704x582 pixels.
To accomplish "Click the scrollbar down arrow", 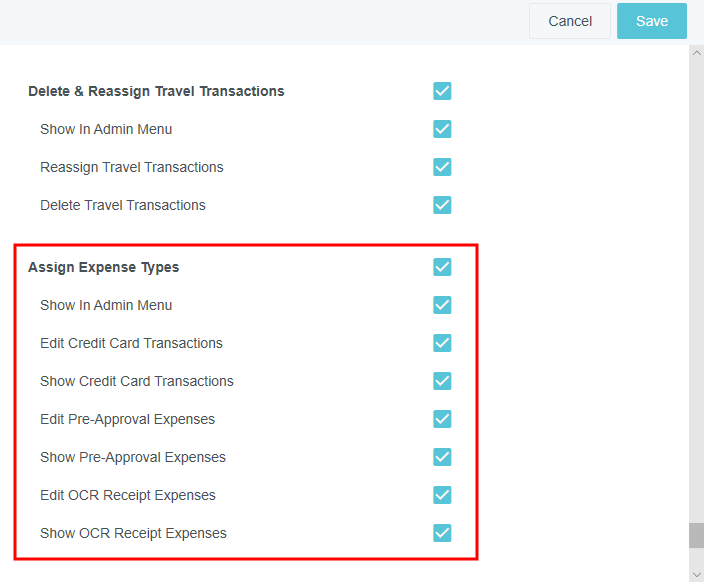I will [x=696, y=574].
